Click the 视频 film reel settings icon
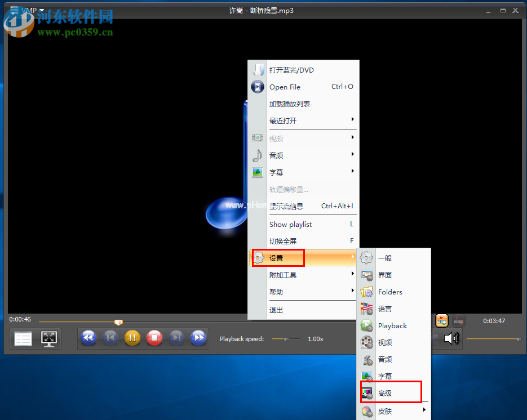Viewport: 527px width, 420px height. point(366,342)
